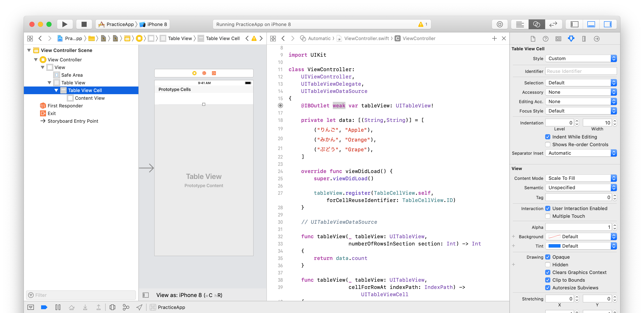
Task: Open the Size inspector ruler icon
Action: coord(584,39)
